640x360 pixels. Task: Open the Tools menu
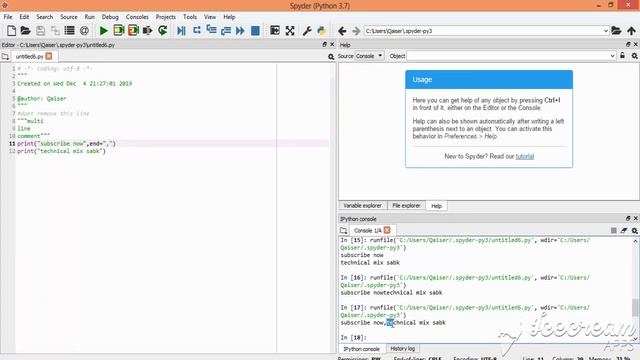click(x=190, y=17)
